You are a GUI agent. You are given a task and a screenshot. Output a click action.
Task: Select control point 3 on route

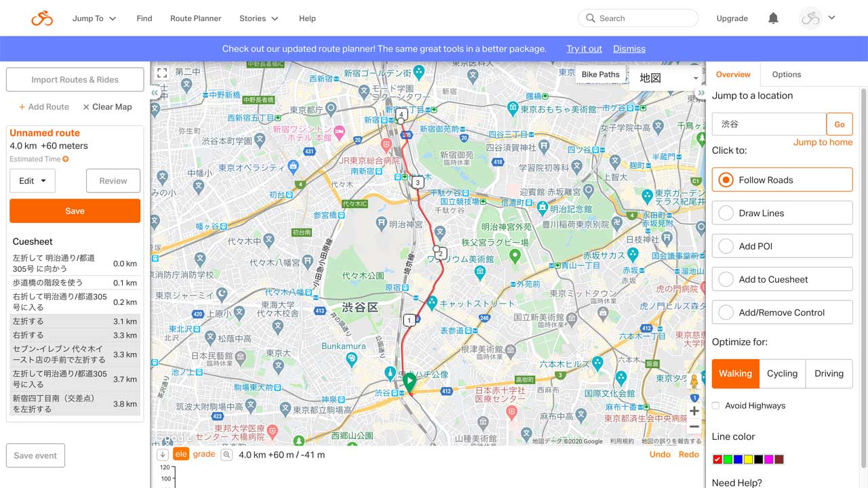[418, 182]
